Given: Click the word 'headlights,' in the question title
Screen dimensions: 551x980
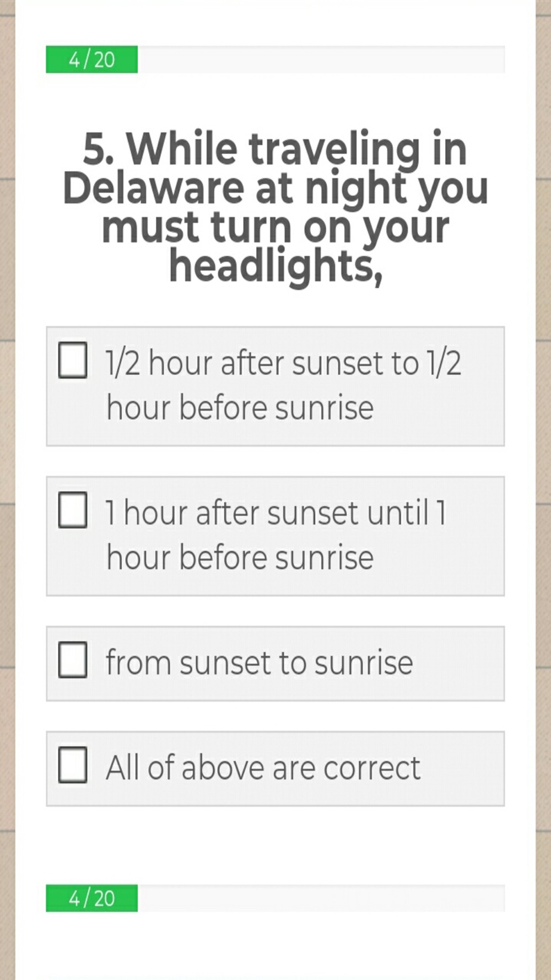Looking at the screenshot, I should (x=275, y=267).
